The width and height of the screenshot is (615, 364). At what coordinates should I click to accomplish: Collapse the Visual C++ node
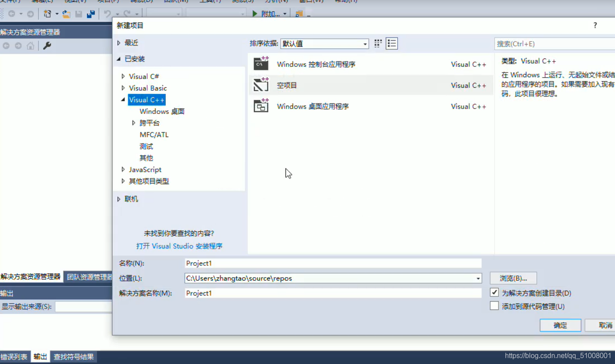point(123,100)
